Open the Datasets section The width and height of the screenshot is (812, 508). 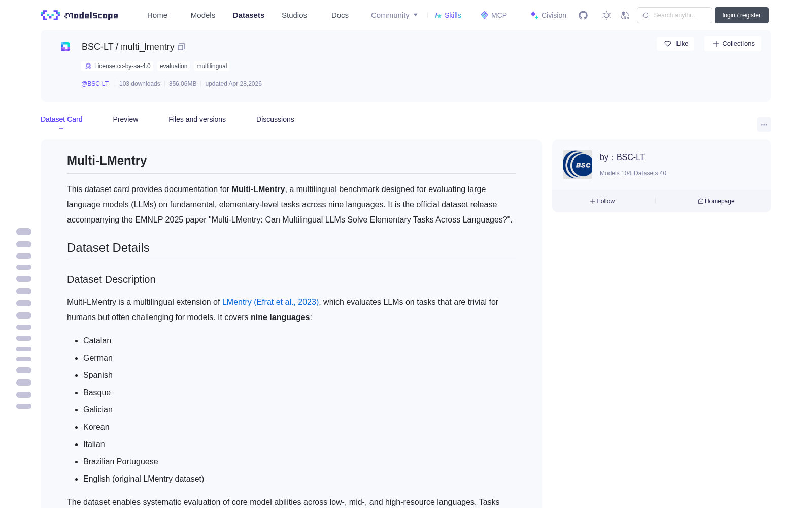pos(249,15)
